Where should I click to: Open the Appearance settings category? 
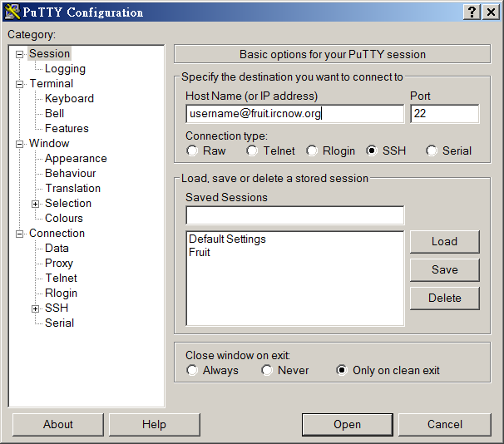click(x=76, y=158)
